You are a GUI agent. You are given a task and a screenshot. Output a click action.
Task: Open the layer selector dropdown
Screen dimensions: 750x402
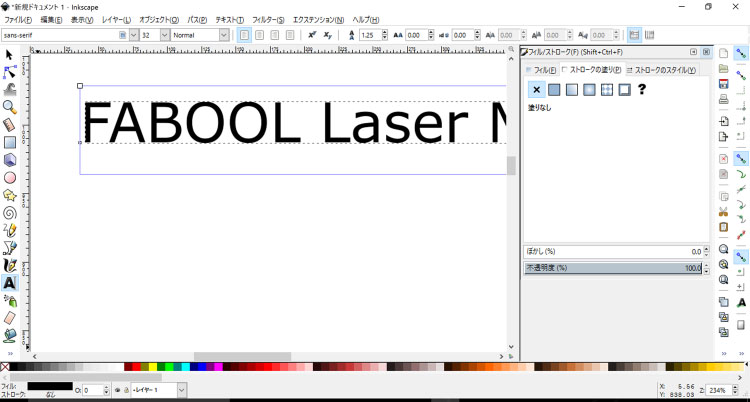(x=182, y=390)
